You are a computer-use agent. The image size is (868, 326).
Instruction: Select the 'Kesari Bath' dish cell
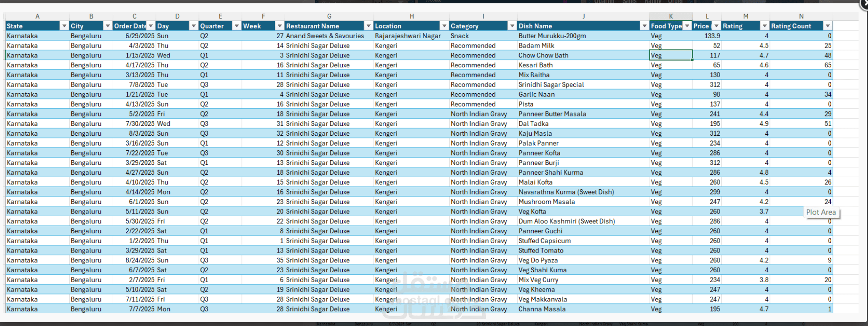click(x=583, y=65)
